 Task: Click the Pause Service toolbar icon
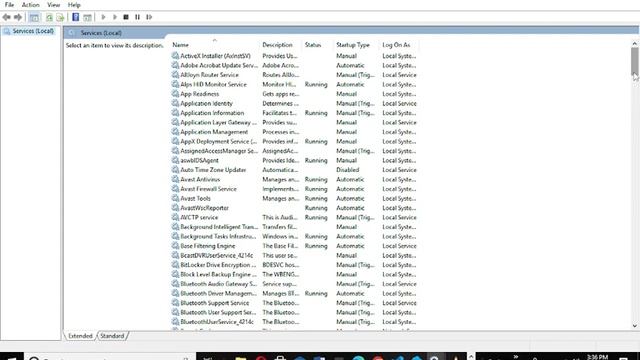pyautogui.click(x=138, y=17)
